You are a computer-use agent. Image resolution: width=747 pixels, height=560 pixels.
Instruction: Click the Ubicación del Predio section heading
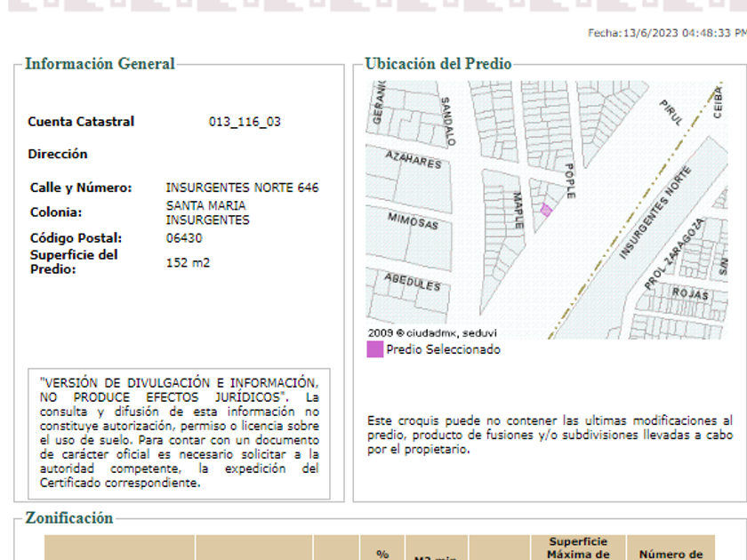tap(438, 64)
